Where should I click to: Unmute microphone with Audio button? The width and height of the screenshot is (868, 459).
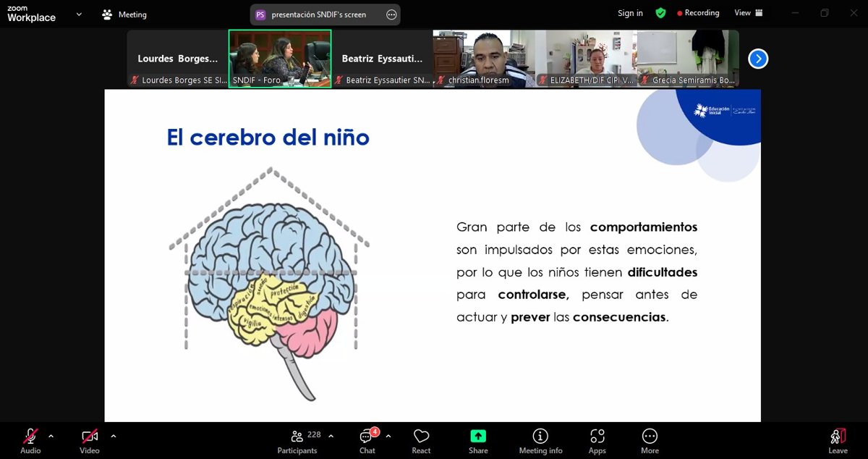click(30, 441)
